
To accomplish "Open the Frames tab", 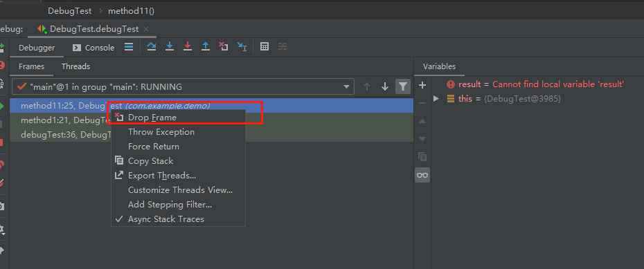I will point(32,66).
